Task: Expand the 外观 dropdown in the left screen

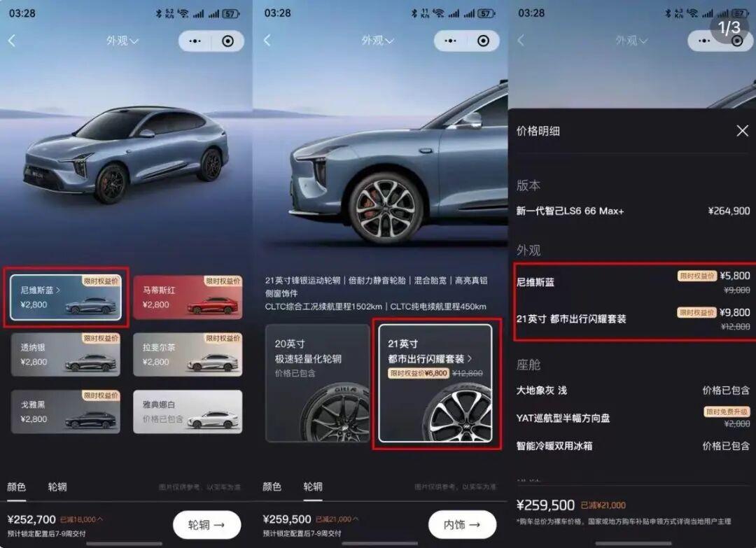Action: pyautogui.click(x=122, y=41)
